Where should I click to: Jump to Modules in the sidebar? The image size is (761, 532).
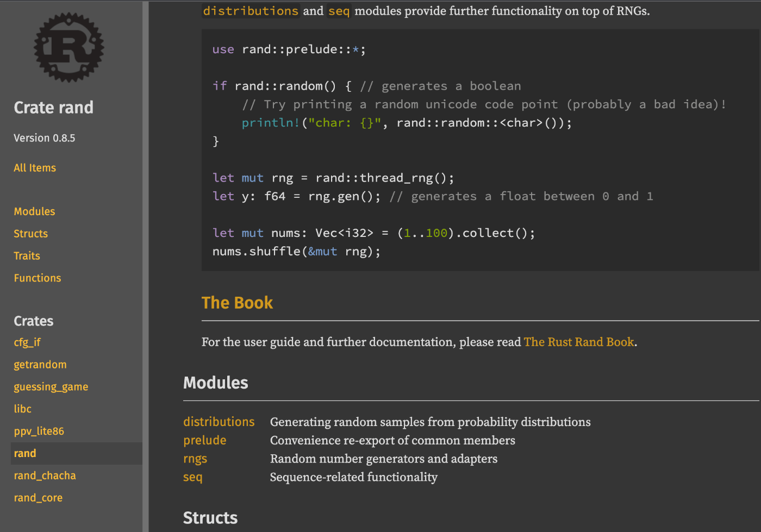pyautogui.click(x=34, y=211)
